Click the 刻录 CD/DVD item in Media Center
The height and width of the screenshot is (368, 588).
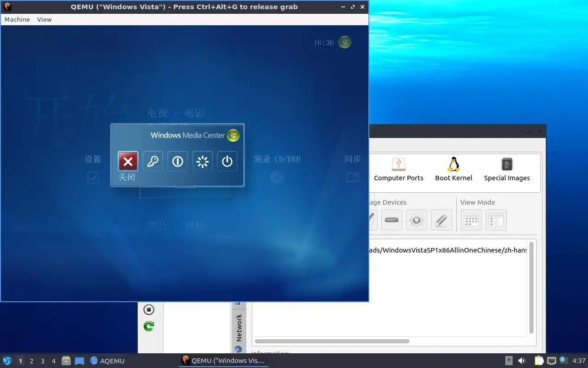click(x=277, y=159)
